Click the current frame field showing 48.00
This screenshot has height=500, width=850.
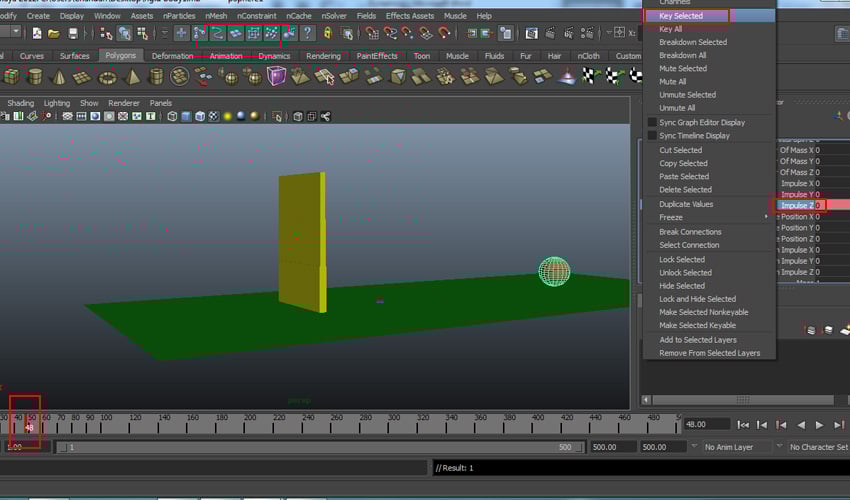tap(705, 425)
